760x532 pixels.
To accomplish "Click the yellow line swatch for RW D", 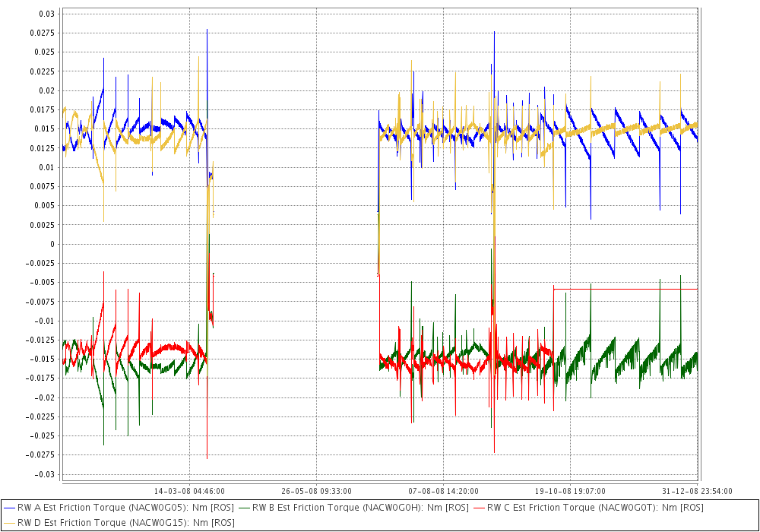I will click(9, 524).
